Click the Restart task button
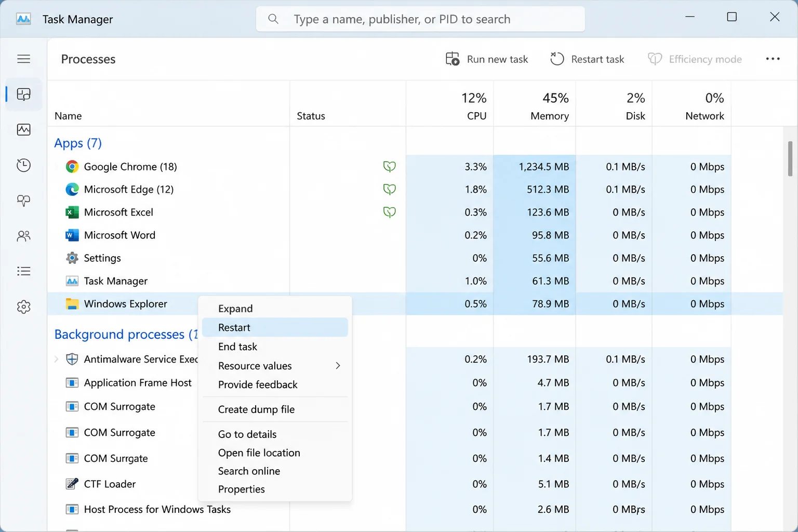 coord(588,59)
